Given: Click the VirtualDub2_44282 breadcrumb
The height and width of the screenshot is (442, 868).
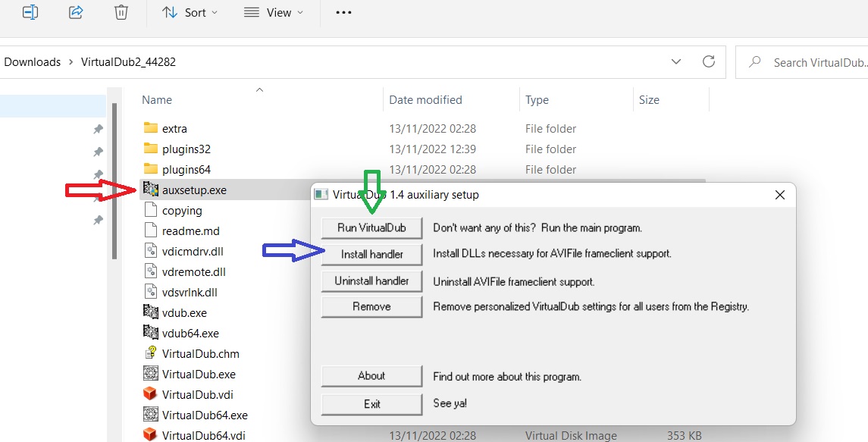Looking at the screenshot, I should click(x=128, y=62).
